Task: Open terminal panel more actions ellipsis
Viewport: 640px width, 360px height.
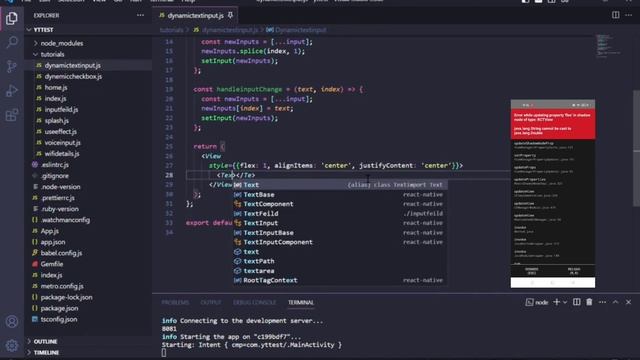Action: [602, 302]
